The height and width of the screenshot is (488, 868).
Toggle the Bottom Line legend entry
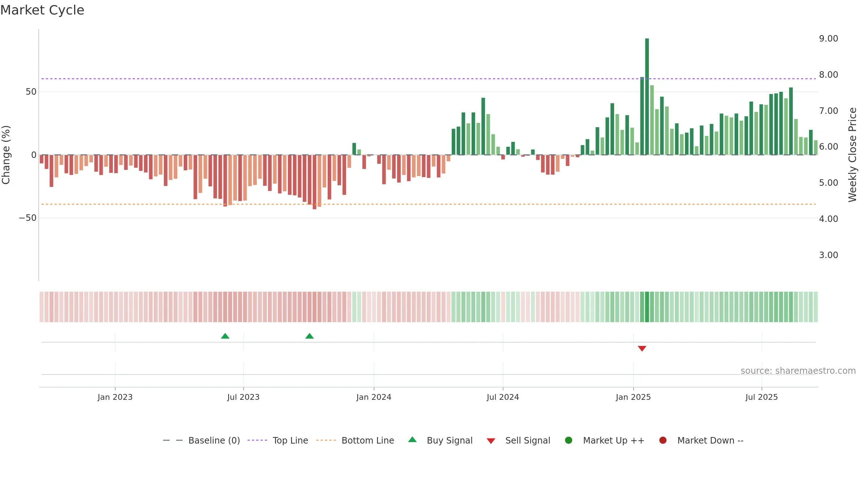tap(355, 440)
